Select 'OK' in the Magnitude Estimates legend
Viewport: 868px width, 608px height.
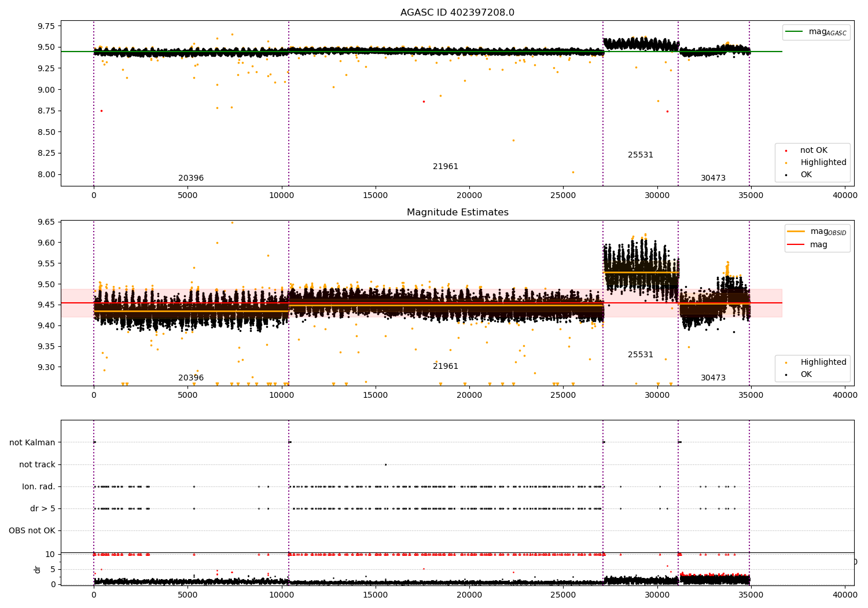click(x=806, y=375)
